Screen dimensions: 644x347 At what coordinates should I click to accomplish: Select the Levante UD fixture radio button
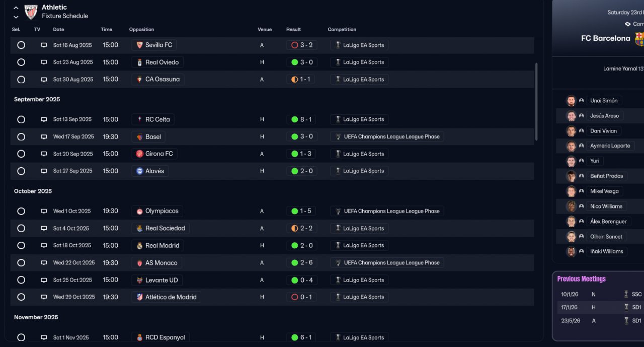click(21, 280)
